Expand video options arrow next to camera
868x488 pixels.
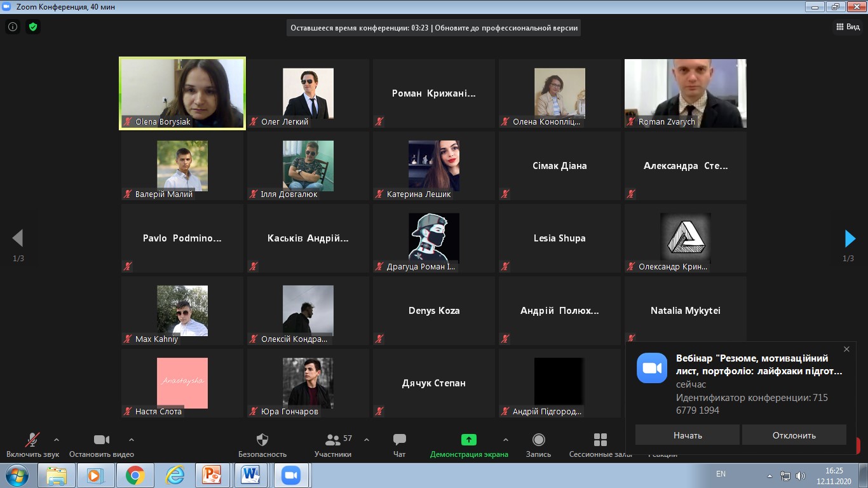point(132,439)
